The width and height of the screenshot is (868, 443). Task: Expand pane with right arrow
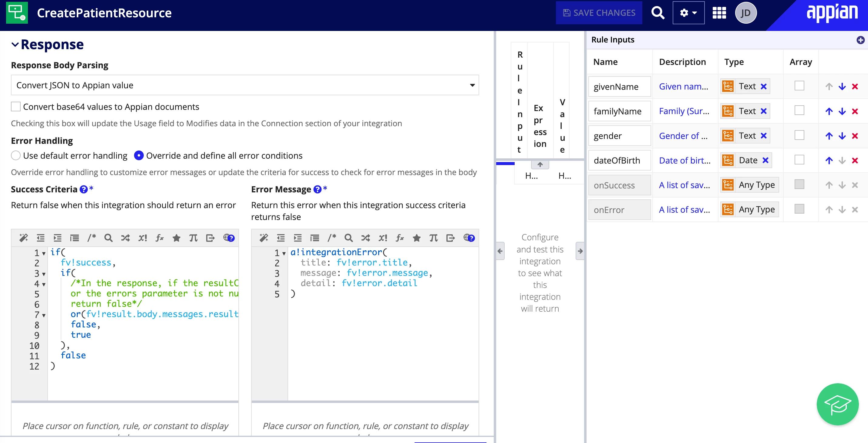(580, 251)
